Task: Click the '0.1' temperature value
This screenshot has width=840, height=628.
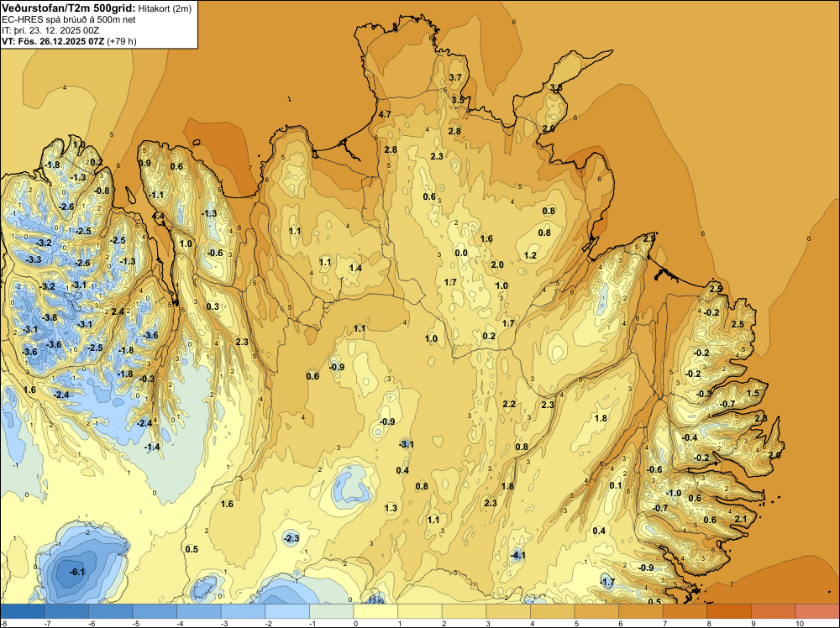Action: click(616, 485)
